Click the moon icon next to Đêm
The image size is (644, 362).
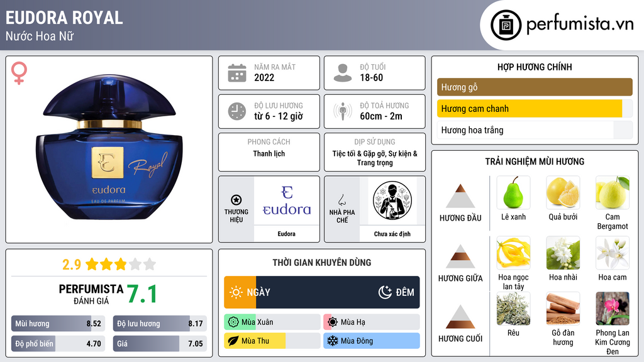coord(385,292)
